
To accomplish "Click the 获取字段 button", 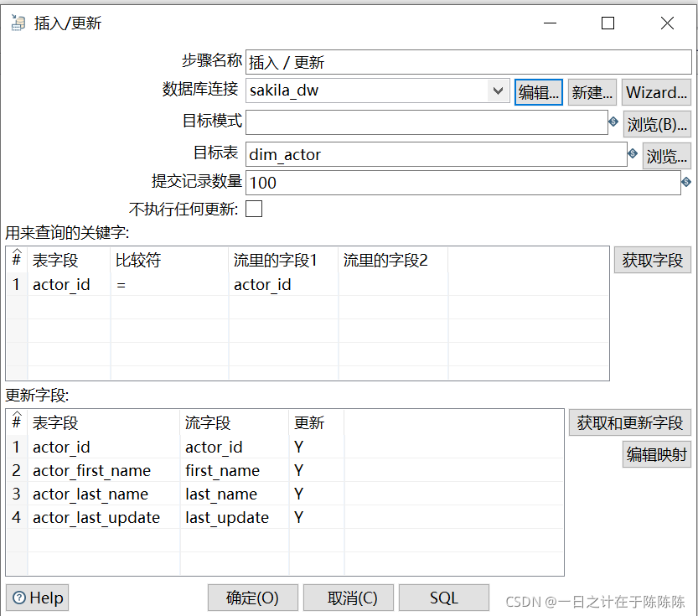I will (653, 260).
